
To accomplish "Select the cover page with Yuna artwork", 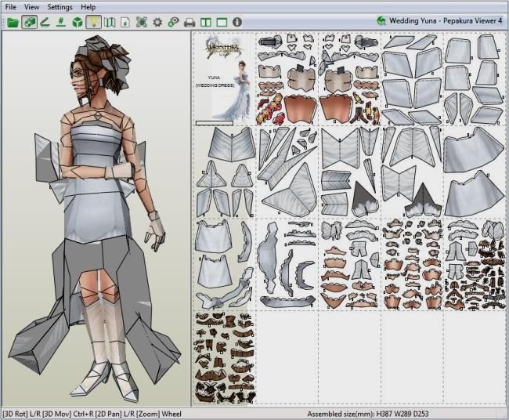I will click(x=224, y=78).
